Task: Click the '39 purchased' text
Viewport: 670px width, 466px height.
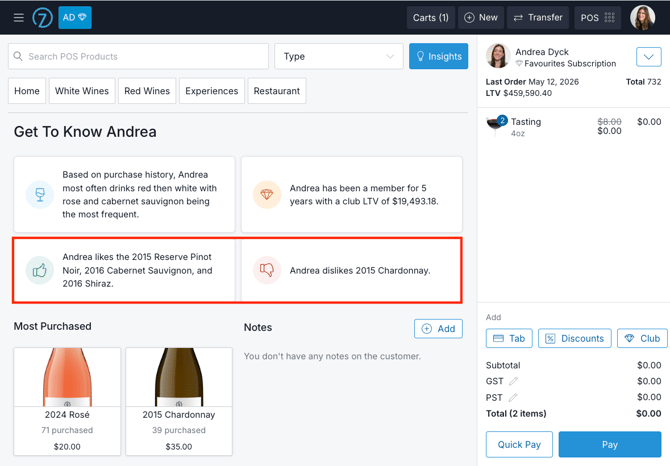Action: click(x=179, y=430)
